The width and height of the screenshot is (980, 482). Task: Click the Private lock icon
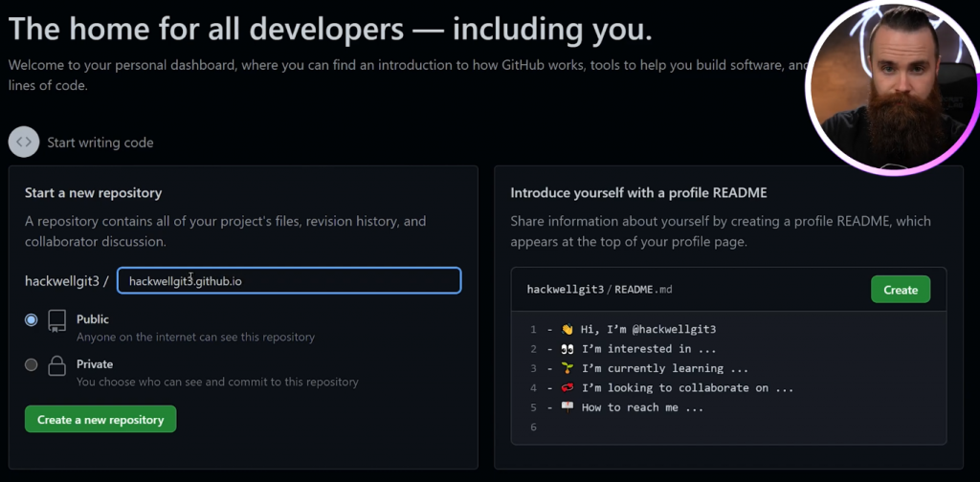pyautogui.click(x=56, y=365)
